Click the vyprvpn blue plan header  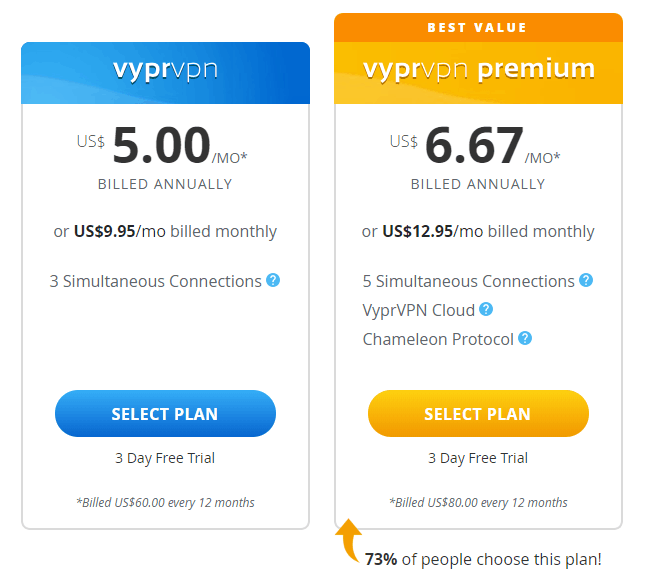coord(166,73)
